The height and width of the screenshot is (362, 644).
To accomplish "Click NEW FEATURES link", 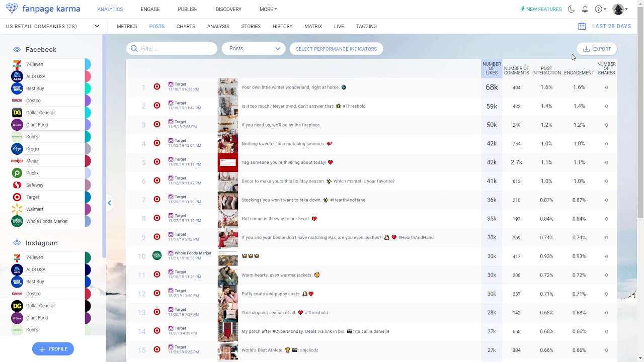I will coord(541,9).
